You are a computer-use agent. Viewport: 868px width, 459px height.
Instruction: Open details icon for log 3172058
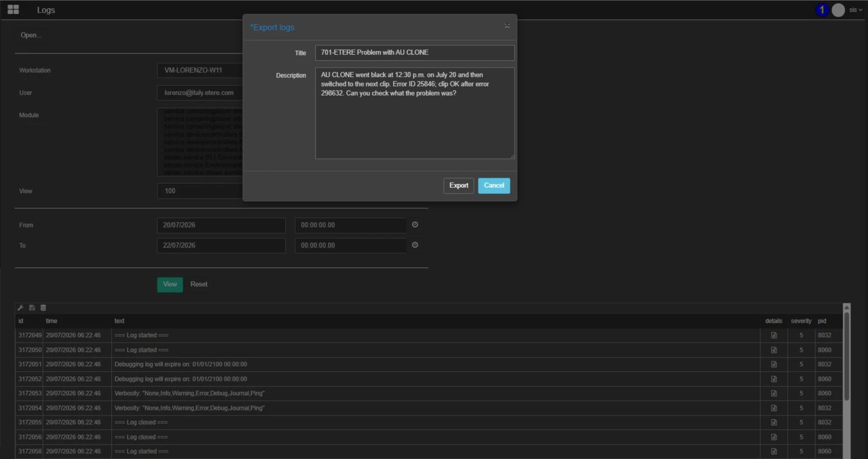774,451
